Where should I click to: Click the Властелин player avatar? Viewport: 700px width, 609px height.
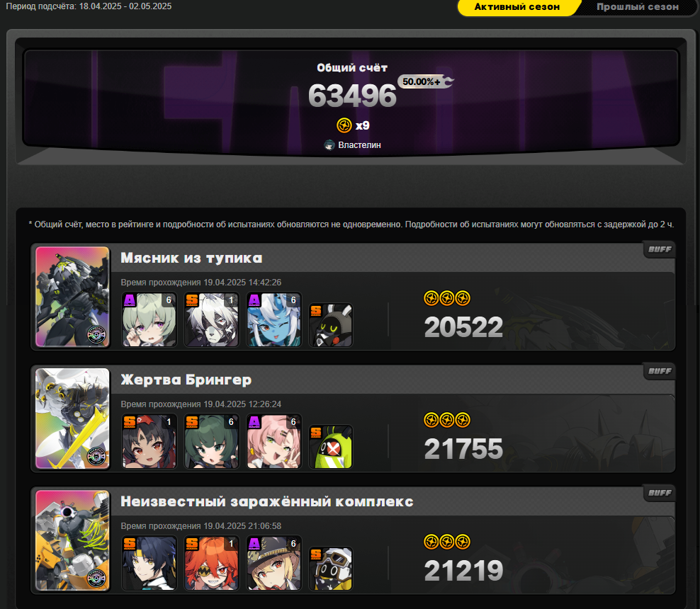click(329, 145)
